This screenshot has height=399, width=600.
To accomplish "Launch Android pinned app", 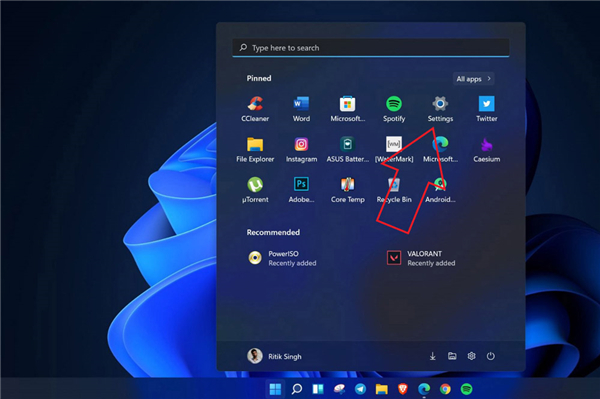I will coord(440,190).
